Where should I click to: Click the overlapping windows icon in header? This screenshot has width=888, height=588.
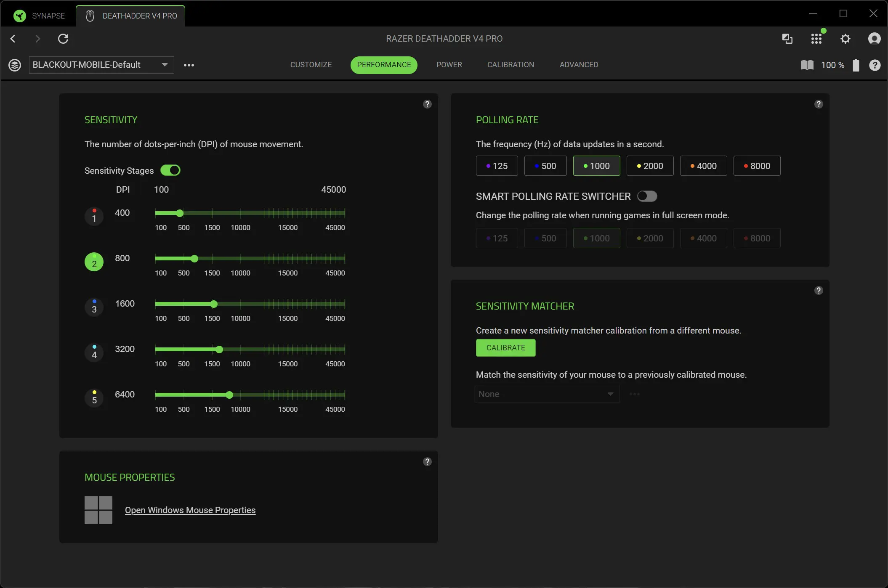pyautogui.click(x=787, y=39)
